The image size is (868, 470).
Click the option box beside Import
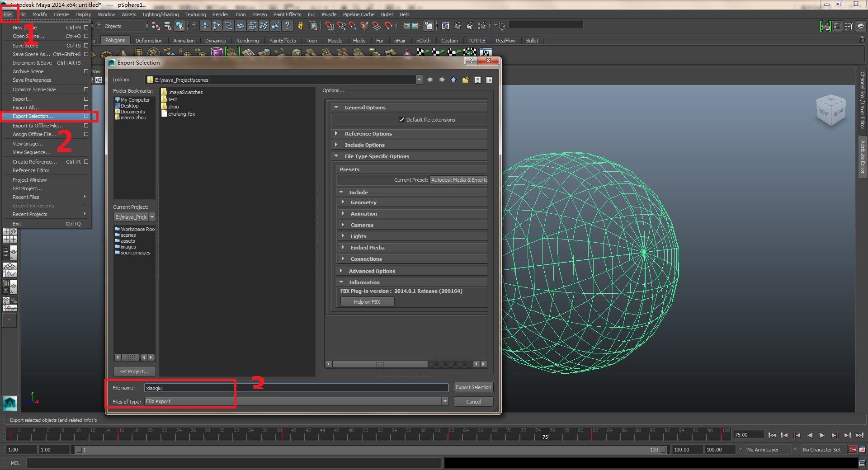pos(86,99)
